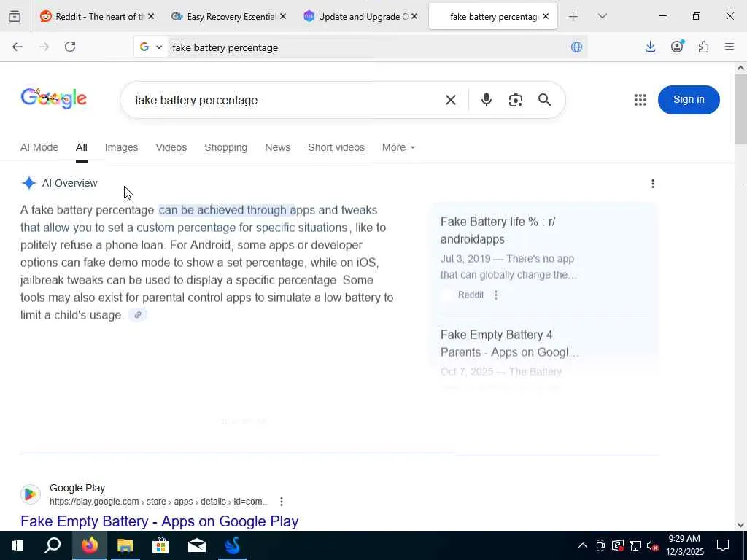The height and width of the screenshot is (560, 747).
Task: Open Firefox account menu
Action: (x=677, y=47)
